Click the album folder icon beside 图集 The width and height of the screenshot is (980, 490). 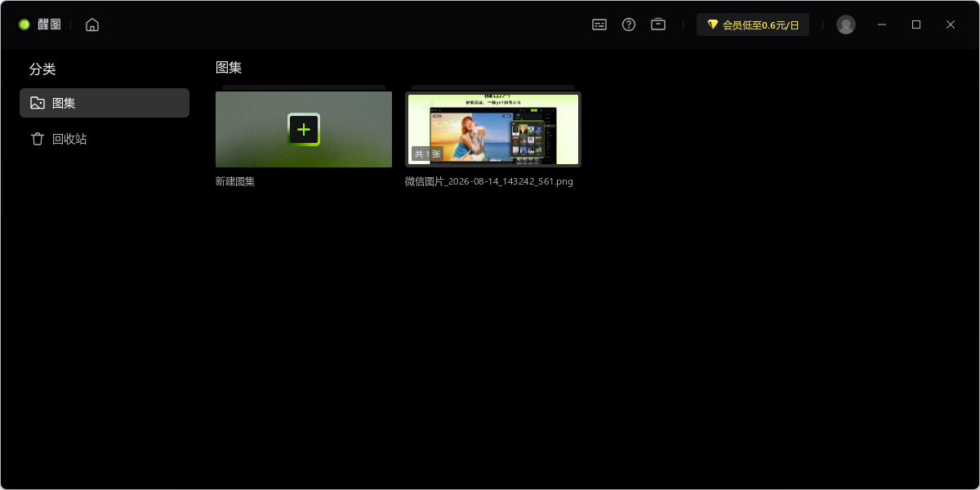[x=38, y=103]
